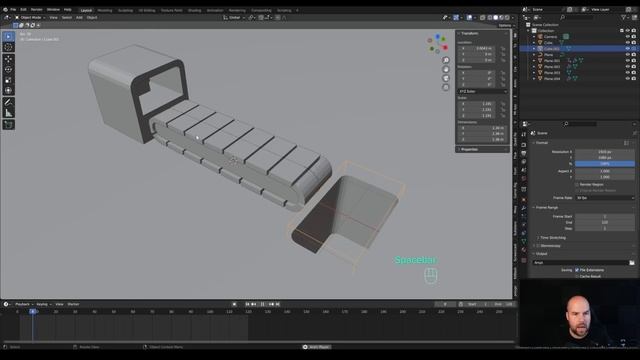Click the timeline current frame marker
Viewport: 640px width, 360px height.
click(33, 311)
